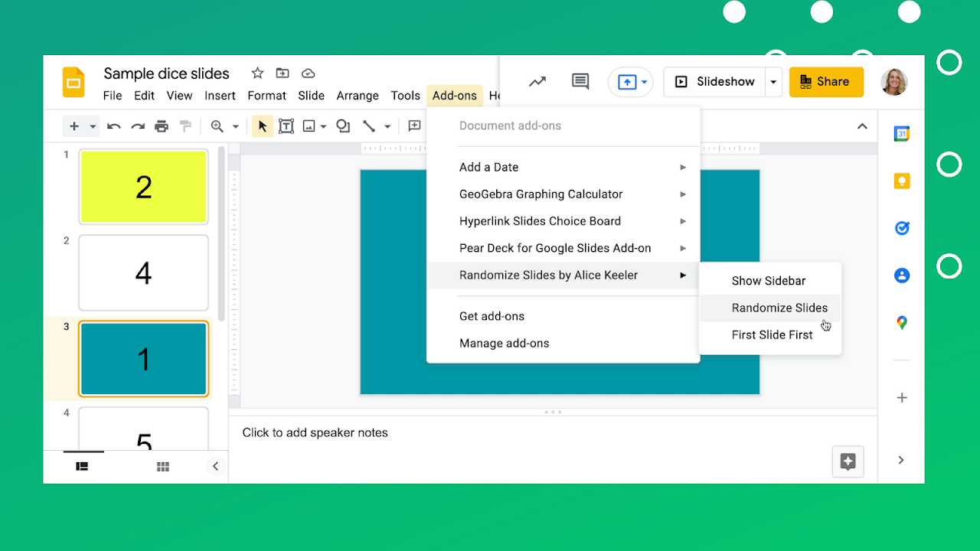Expand Hyperlink Slides Choice Board submenu

tap(563, 221)
